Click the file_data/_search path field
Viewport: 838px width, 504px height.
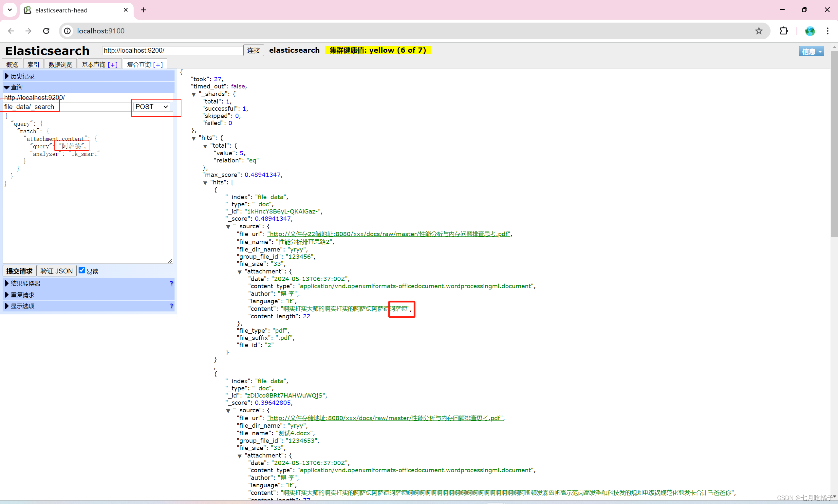point(67,107)
